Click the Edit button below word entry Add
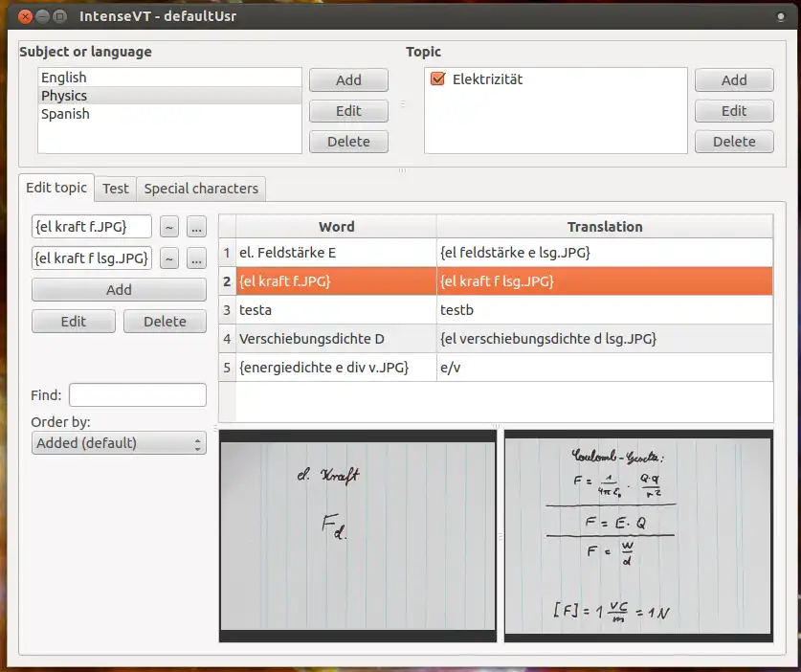The height and width of the screenshot is (672, 801). [x=74, y=322]
